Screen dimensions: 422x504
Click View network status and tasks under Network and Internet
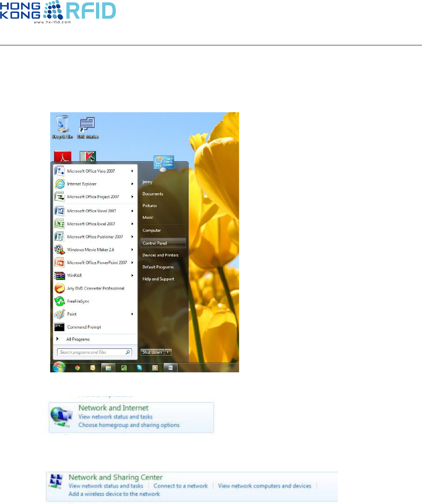(115, 417)
